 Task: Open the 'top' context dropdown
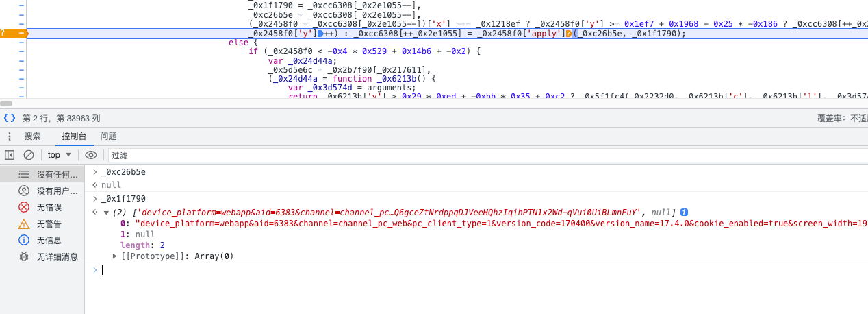point(60,155)
